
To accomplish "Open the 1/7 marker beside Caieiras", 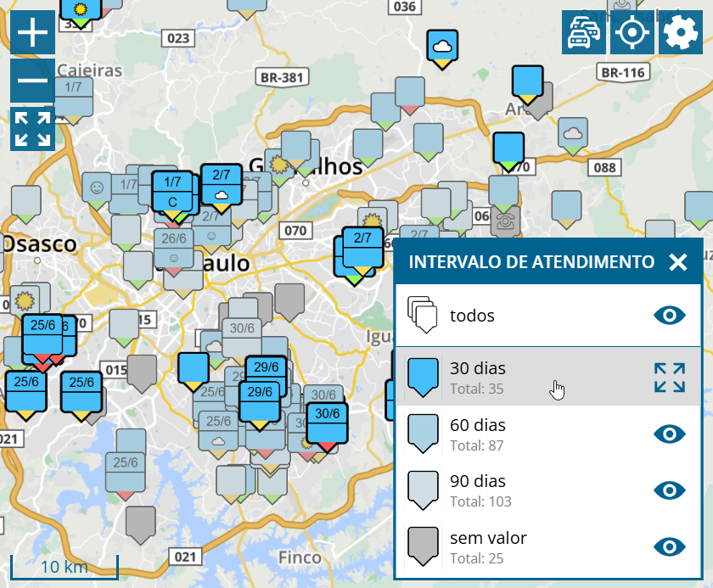I will point(74,100).
